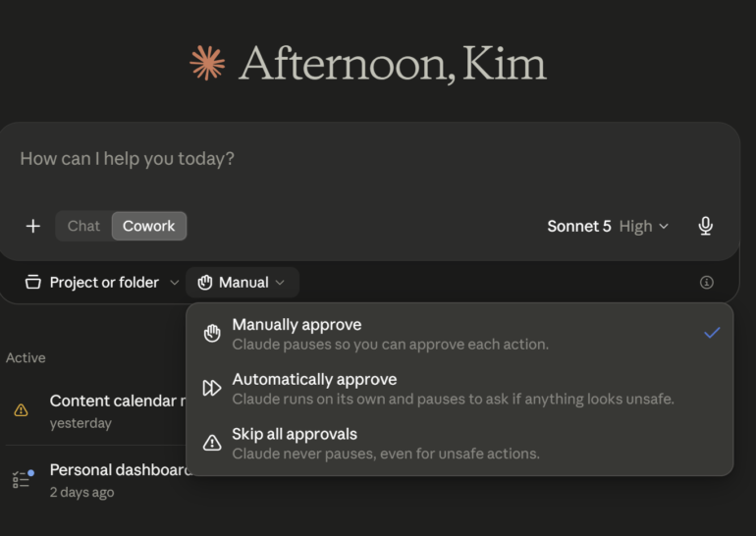Click the 'Afternoon, Kim' greeting
The height and width of the screenshot is (536, 756).
click(x=393, y=64)
